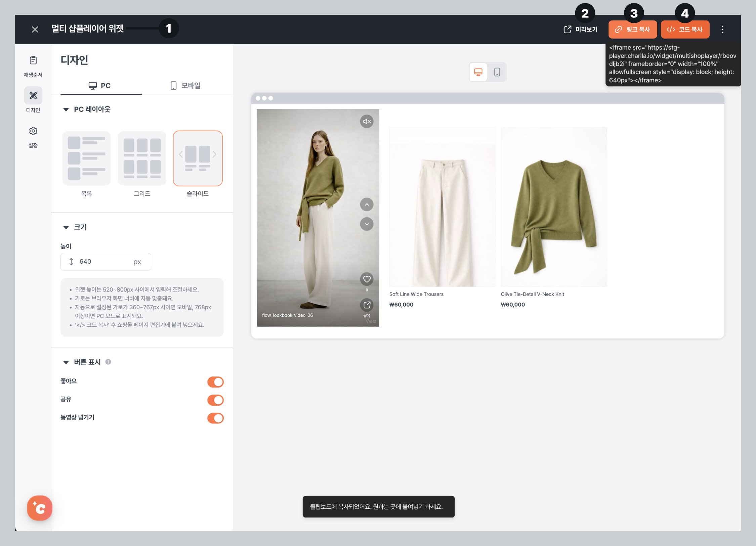Collapse the PC 레이아웃 section
Image resolution: width=756 pixels, height=546 pixels.
tap(66, 109)
